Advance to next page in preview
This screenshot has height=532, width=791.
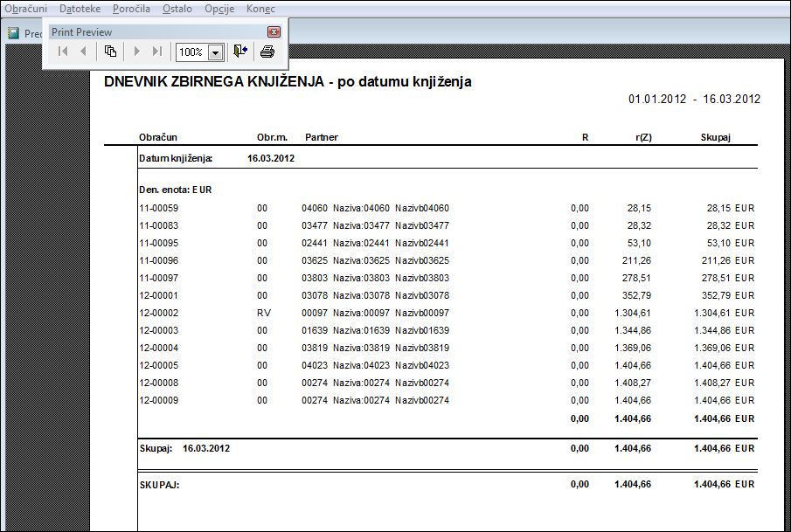tap(136, 52)
